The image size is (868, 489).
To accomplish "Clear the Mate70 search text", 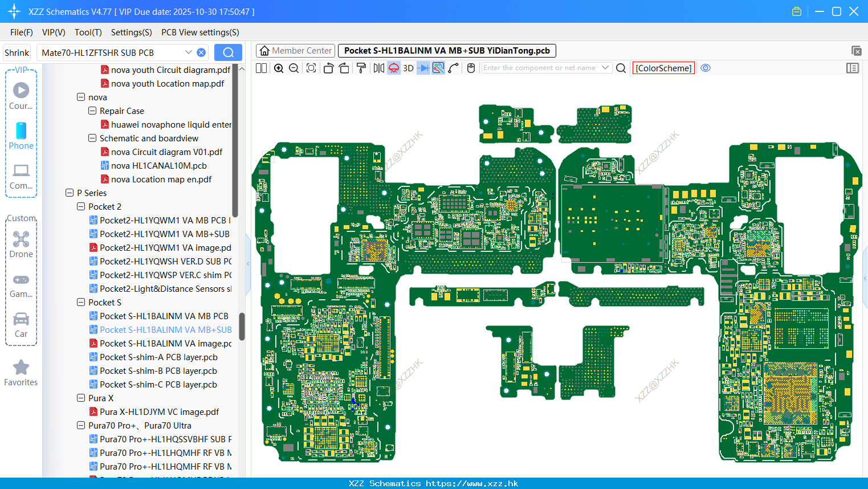I will 201,52.
